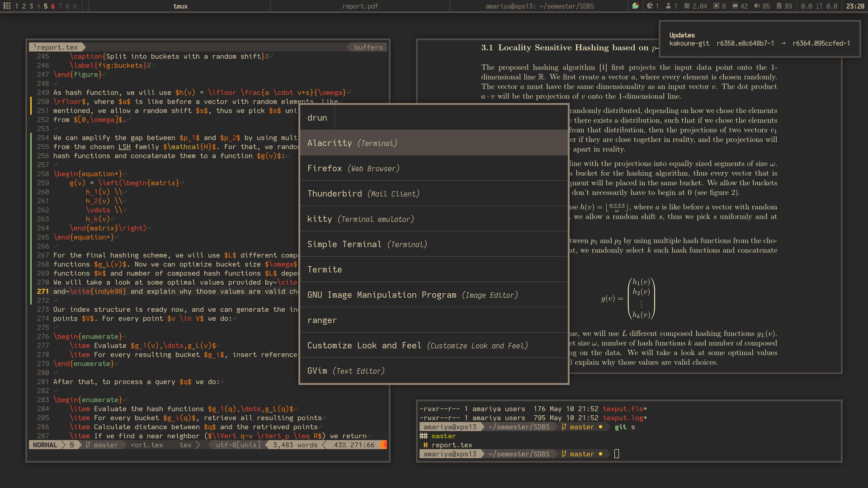The image size is (868, 488).
Task: Click the logged-in users icon
Action: (668, 6)
